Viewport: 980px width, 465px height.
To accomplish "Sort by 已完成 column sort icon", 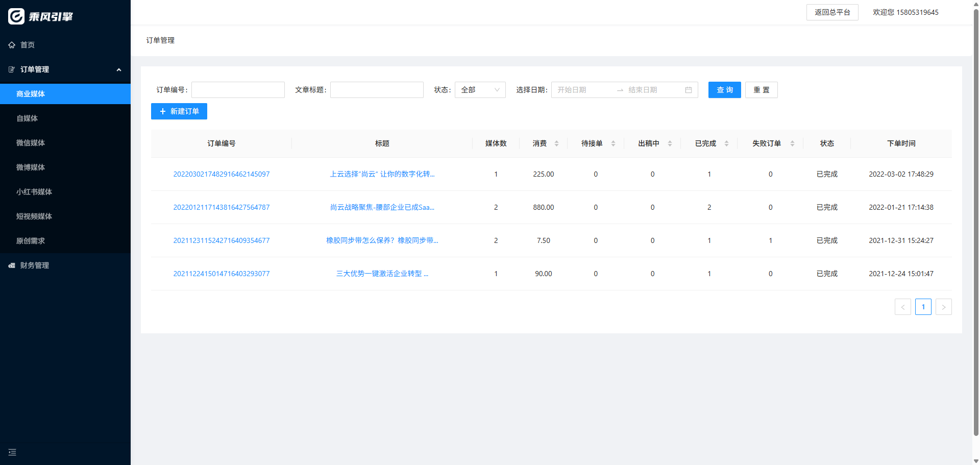I will click(x=726, y=143).
